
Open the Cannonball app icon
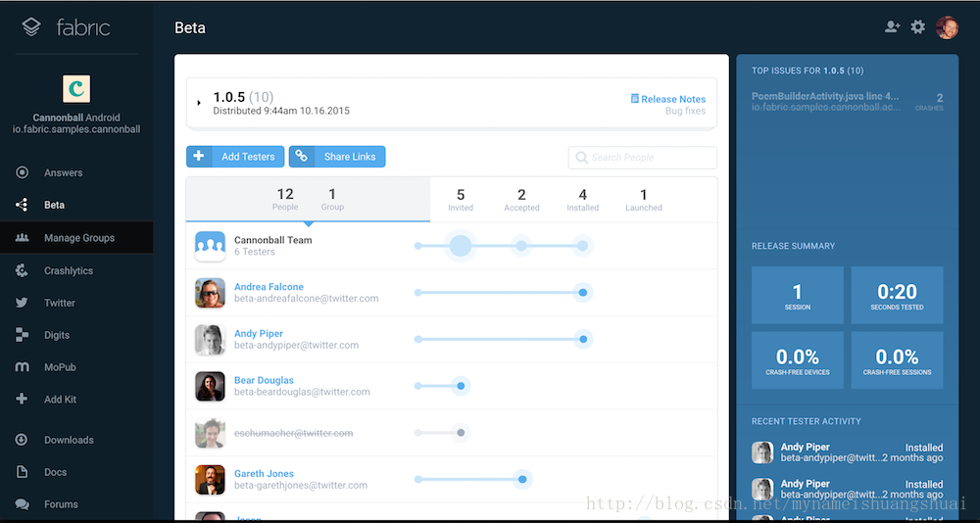tap(76, 89)
